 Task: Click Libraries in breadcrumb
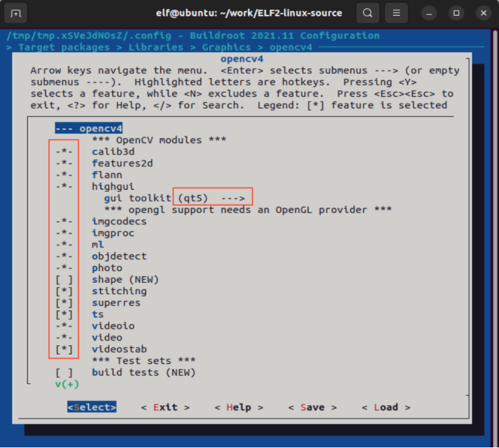tap(156, 47)
